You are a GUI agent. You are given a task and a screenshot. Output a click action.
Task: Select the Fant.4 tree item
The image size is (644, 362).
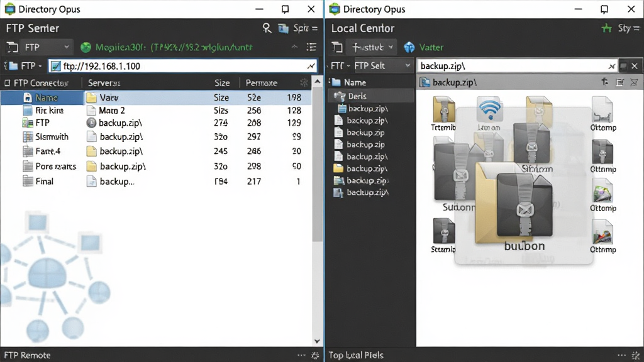pos(42,151)
